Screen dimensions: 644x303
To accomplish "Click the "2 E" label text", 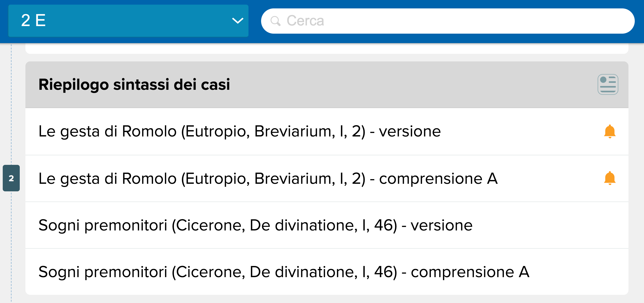I will coord(33,21).
